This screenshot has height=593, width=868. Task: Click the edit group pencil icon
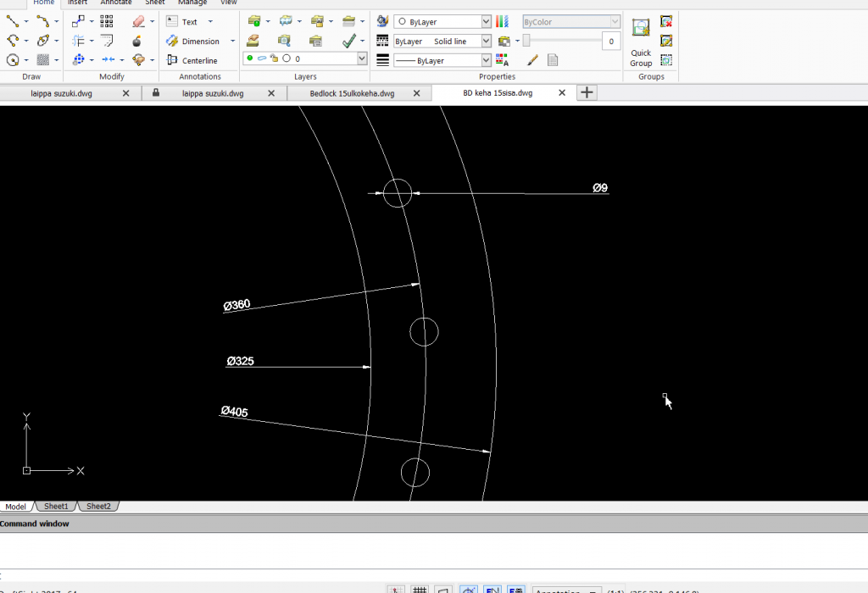point(666,41)
